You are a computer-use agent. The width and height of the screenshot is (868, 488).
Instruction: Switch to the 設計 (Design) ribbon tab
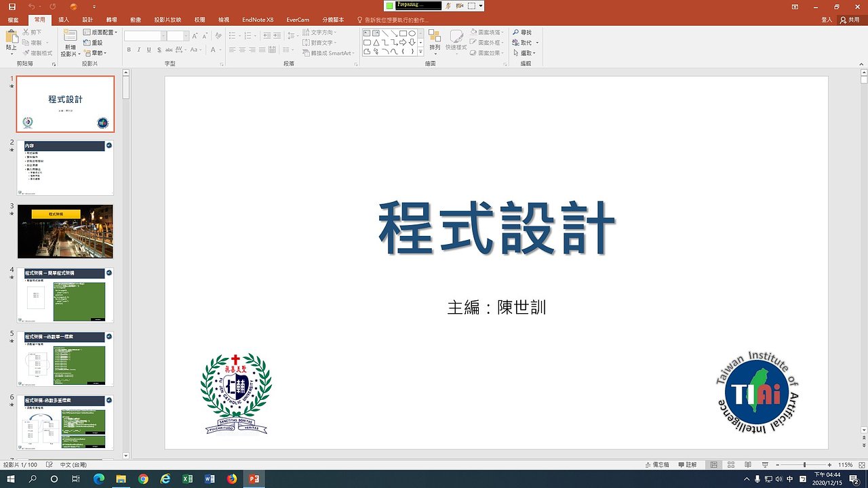pyautogui.click(x=87, y=20)
